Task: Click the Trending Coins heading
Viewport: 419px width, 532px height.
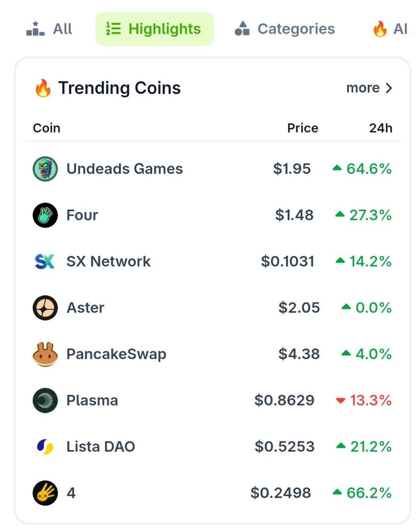Action: (x=119, y=88)
